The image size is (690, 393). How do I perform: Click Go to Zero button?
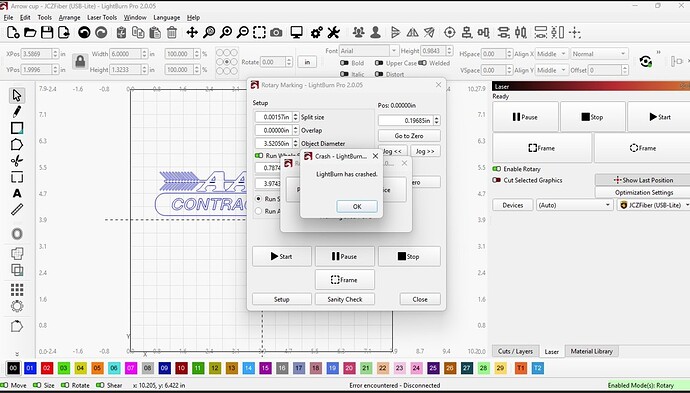(409, 136)
